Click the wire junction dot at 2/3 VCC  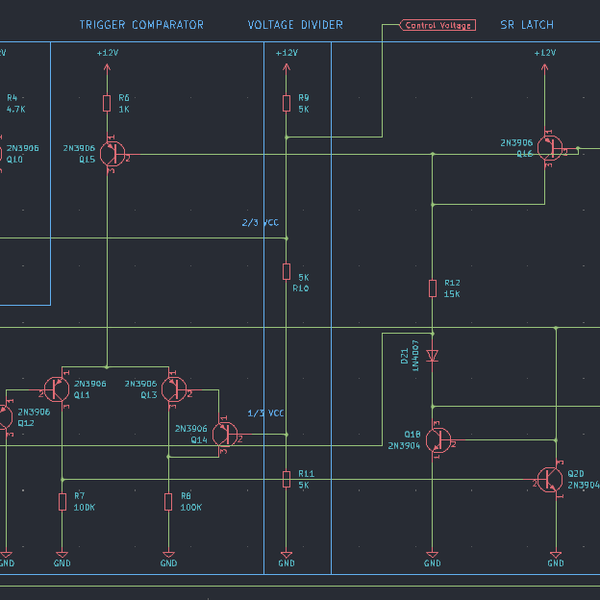[x=286, y=238]
